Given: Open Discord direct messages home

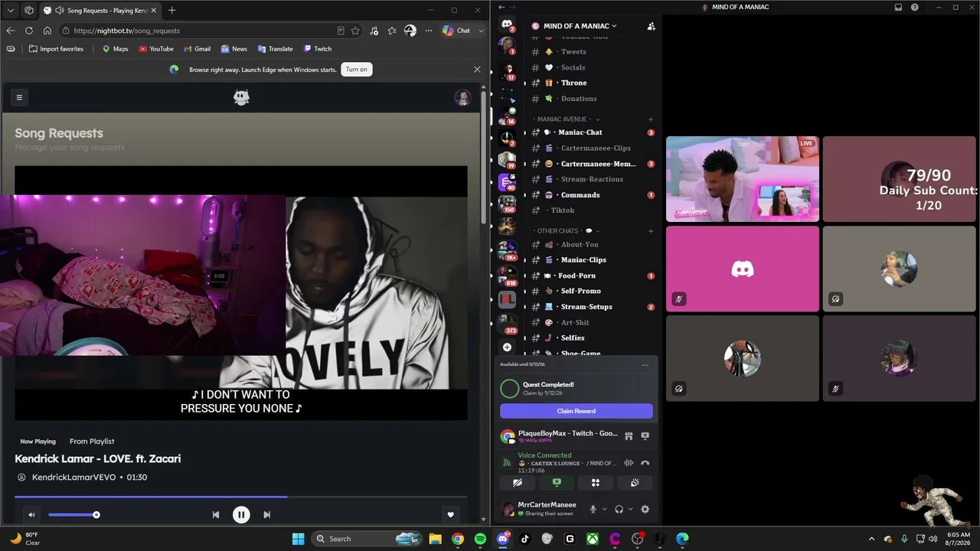Looking at the screenshot, I should pos(507,25).
